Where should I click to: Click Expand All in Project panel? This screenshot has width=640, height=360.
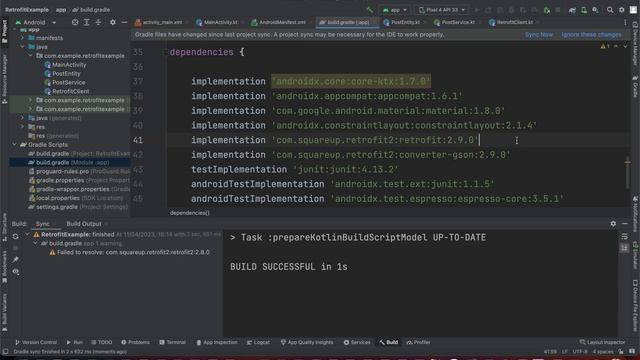pos(87,22)
